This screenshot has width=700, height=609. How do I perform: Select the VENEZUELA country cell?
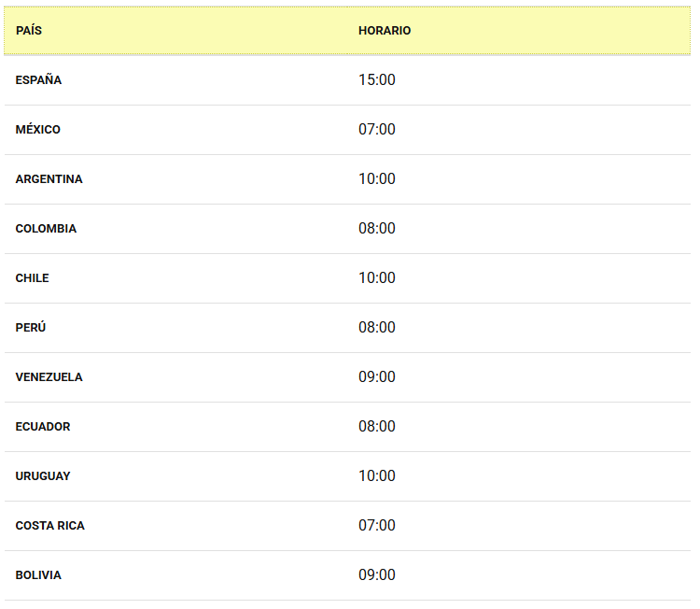(x=49, y=377)
